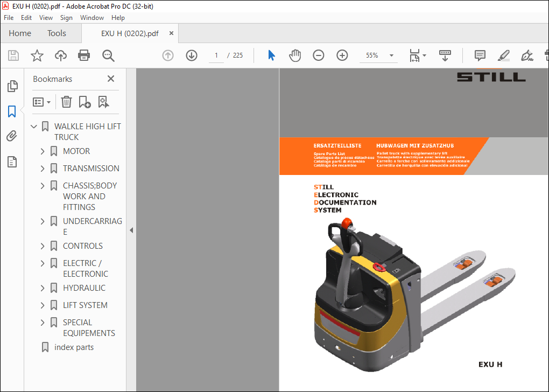The width and height of the screenshot is (549, 392).
Task: Open the sign document tool
Action: click(527, 55)
